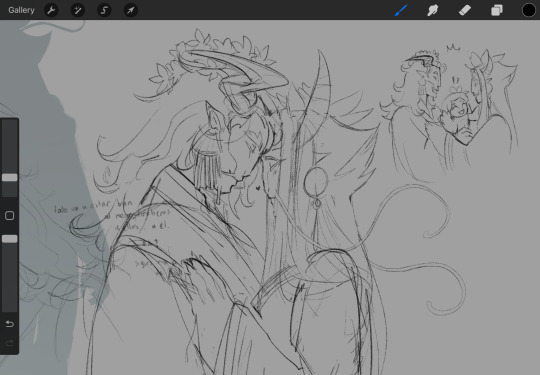Open the Adjustments magic wand menu

(77, 10)
